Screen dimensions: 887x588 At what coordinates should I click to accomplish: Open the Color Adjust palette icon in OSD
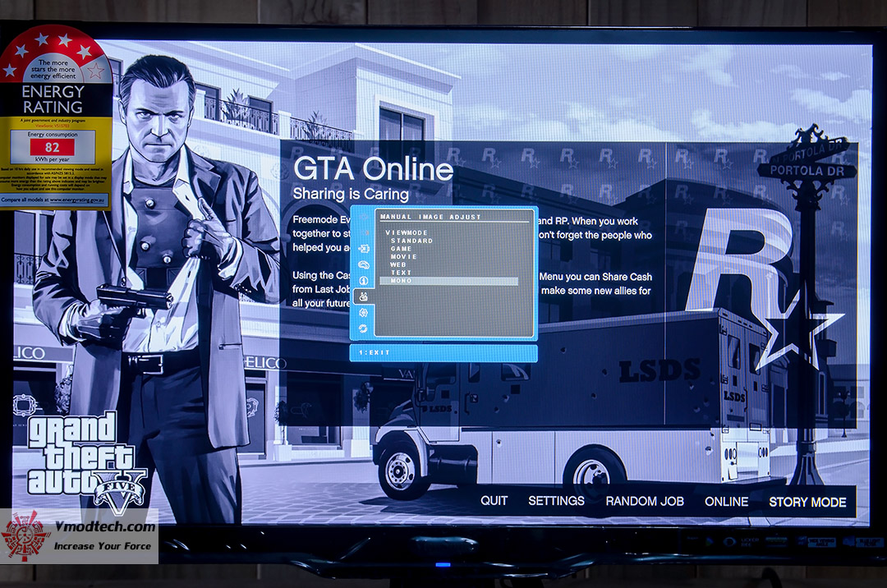[364, 264]
